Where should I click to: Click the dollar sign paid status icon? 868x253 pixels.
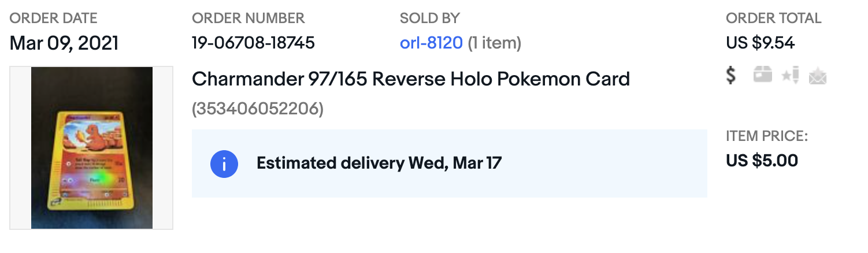pos(731,75)
